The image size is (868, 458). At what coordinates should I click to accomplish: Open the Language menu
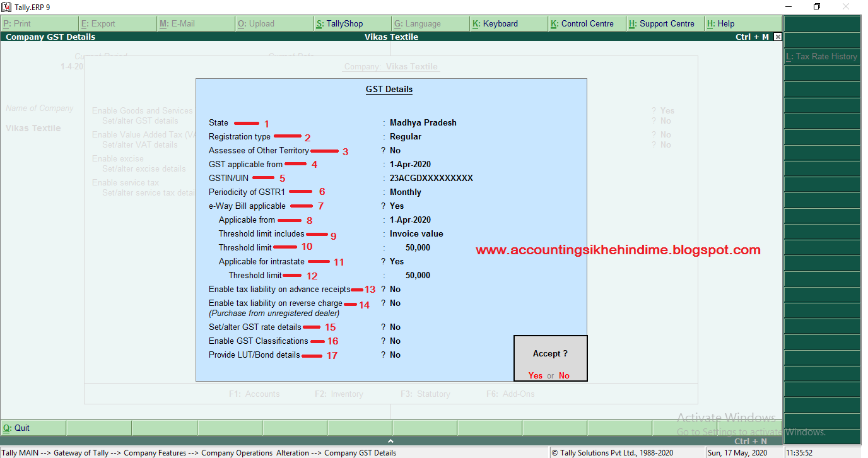[x=431, y=23]
